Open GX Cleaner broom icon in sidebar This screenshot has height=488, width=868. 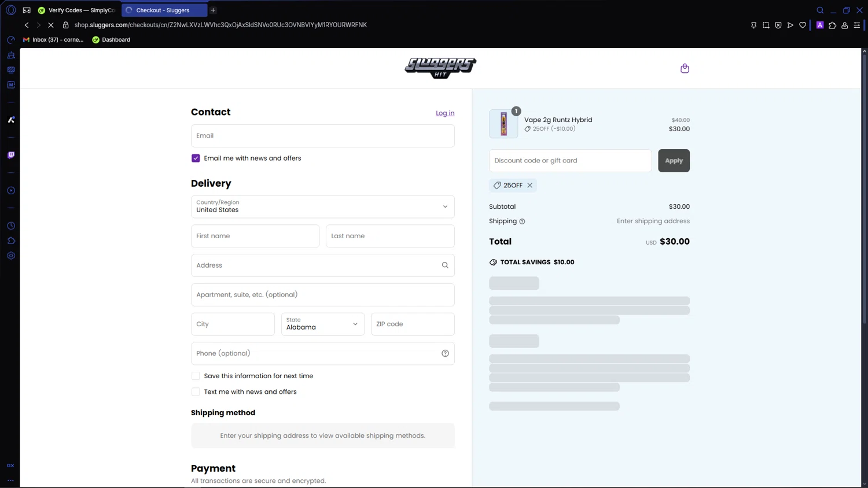click(11, 55)
